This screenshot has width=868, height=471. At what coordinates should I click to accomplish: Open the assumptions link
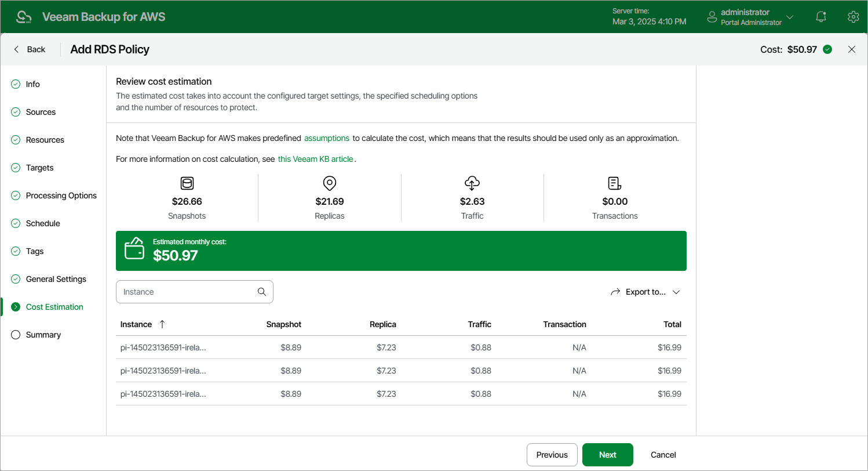pyautogui.click(x=327, y=138)
